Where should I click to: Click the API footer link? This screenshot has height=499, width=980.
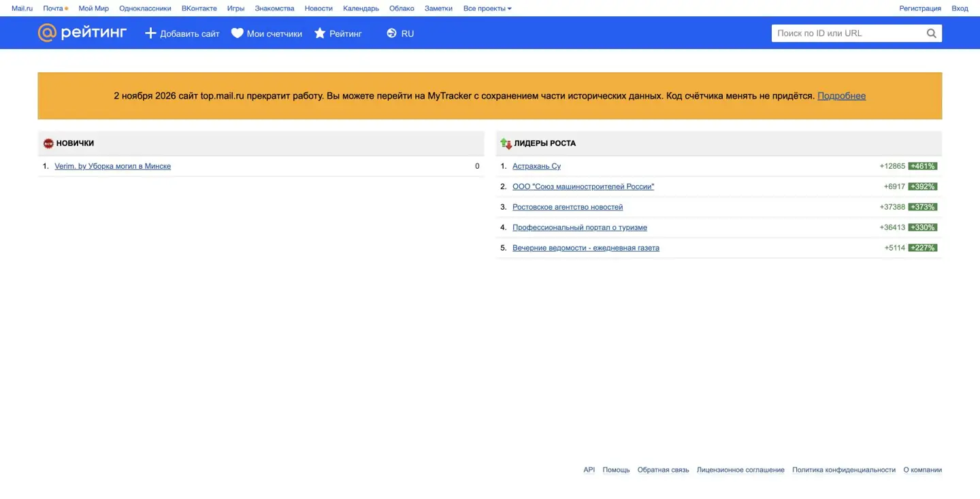pos(589,470)
